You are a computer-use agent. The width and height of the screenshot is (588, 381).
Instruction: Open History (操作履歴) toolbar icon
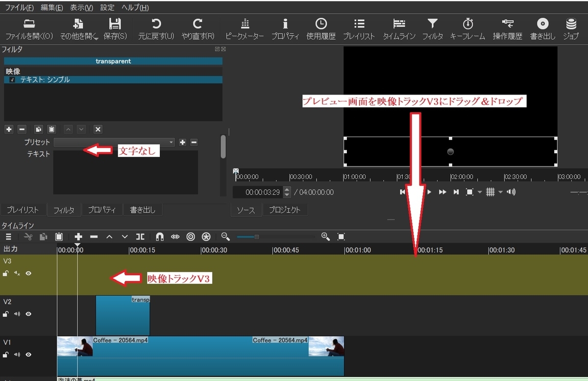click(508, 23)
